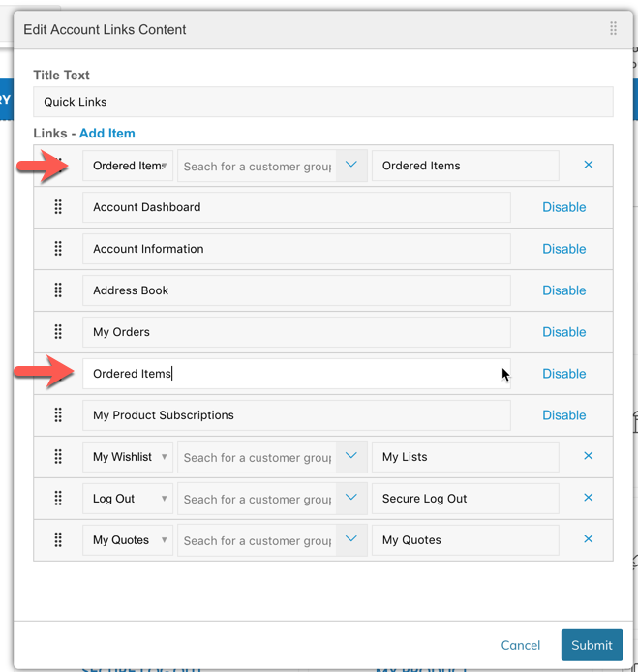Click the drag handle for the My Wishlist row
Viewport: 638px width, 672px height.
(58, 456)
